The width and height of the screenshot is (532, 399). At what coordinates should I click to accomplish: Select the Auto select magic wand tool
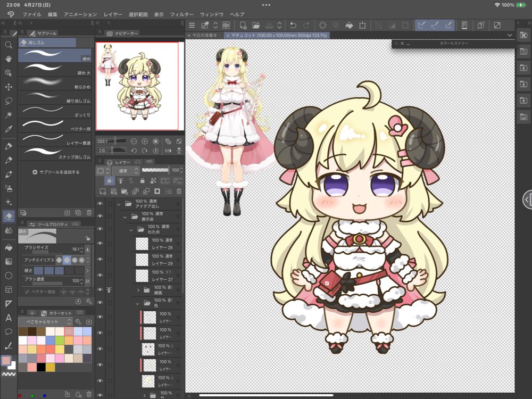9,115
